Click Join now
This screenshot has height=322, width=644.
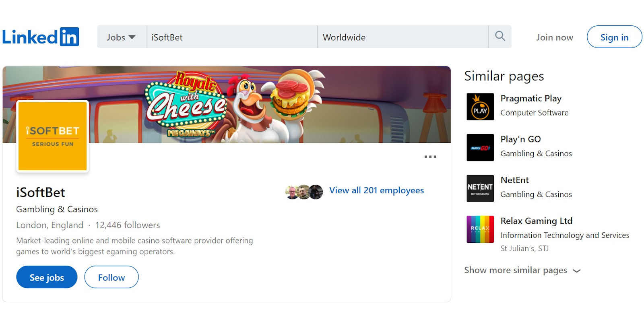tap(554, 37)
